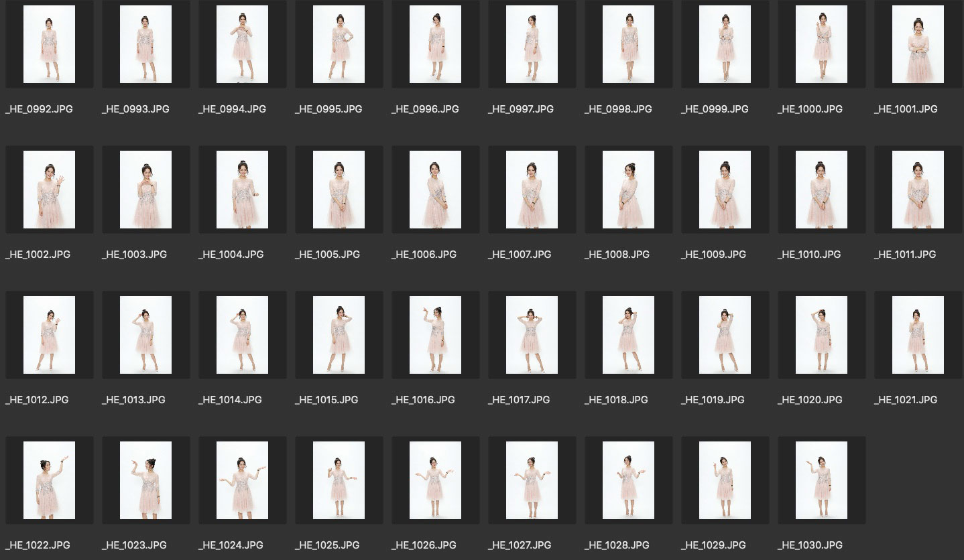Click the _HE_1015.JPG name label
The height and width of the screenshot is (560, 964).
click(x=326, y=400)
